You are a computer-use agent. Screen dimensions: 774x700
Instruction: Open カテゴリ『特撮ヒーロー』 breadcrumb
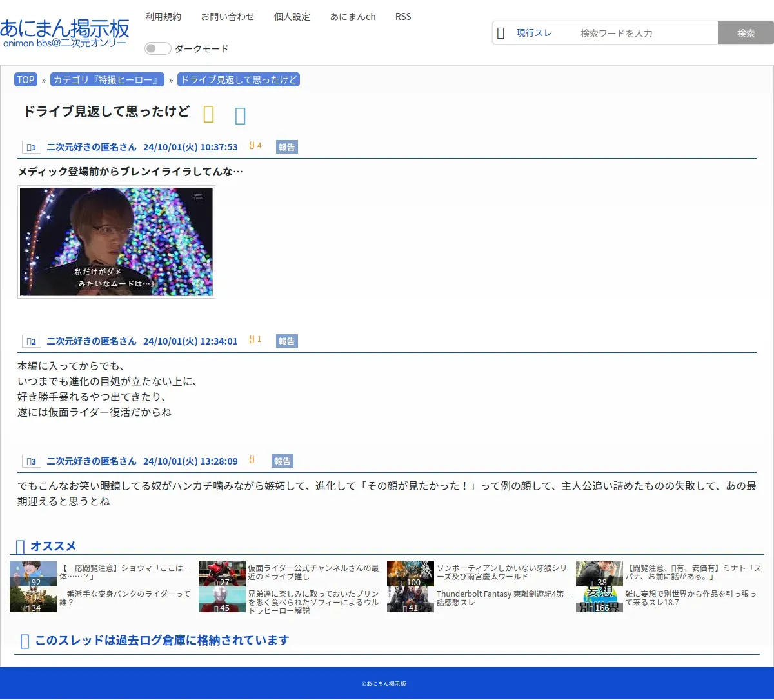point(107,80)
